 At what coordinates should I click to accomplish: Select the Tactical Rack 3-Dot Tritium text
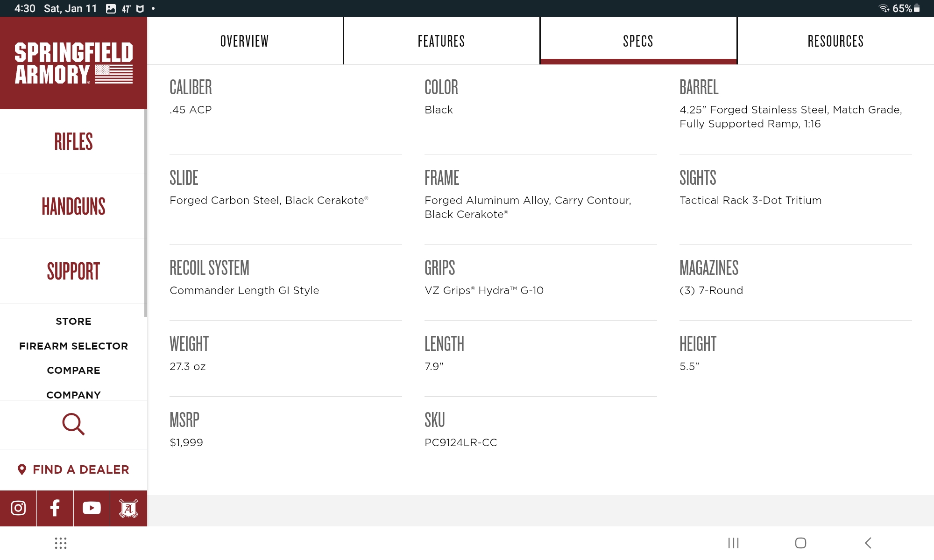[750, 200]
